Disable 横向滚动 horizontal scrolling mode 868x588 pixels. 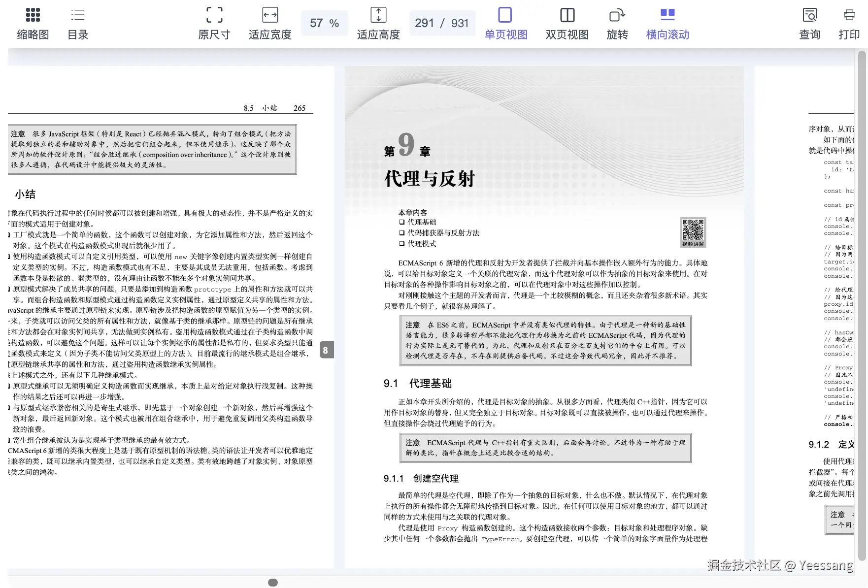(667, 22)
